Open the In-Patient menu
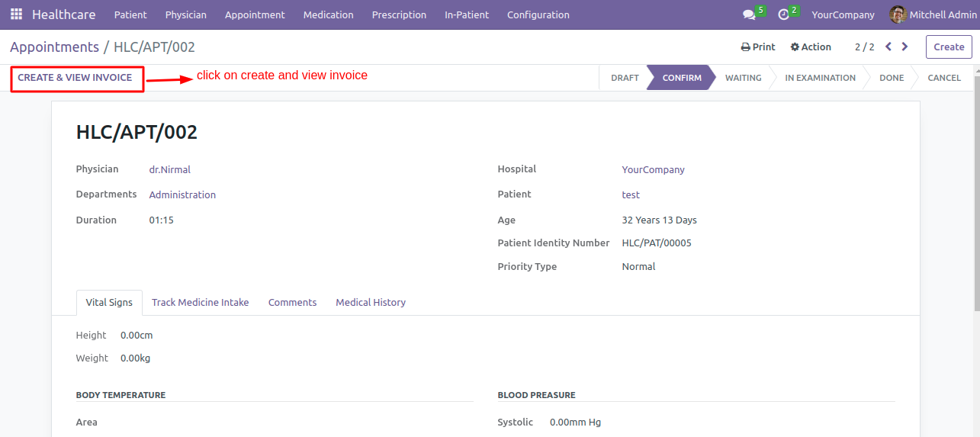This screenshot has height=437, width=980. point(467,14)
